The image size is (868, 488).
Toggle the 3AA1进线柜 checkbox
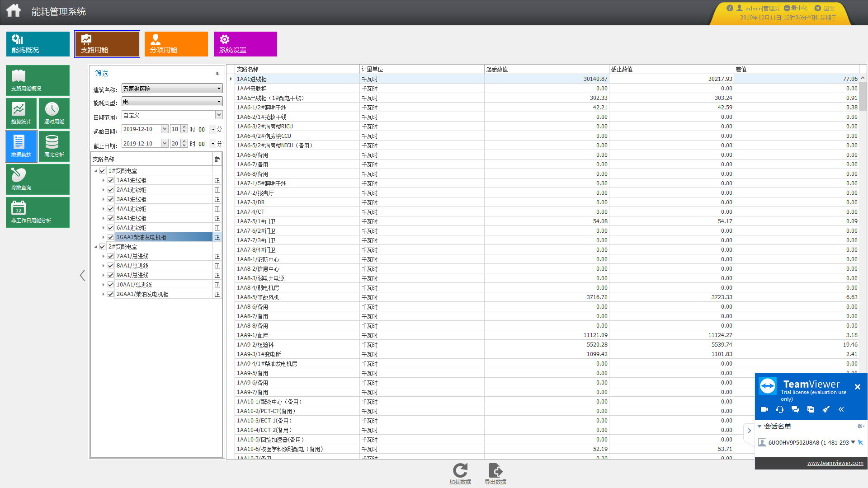(111, 199)
